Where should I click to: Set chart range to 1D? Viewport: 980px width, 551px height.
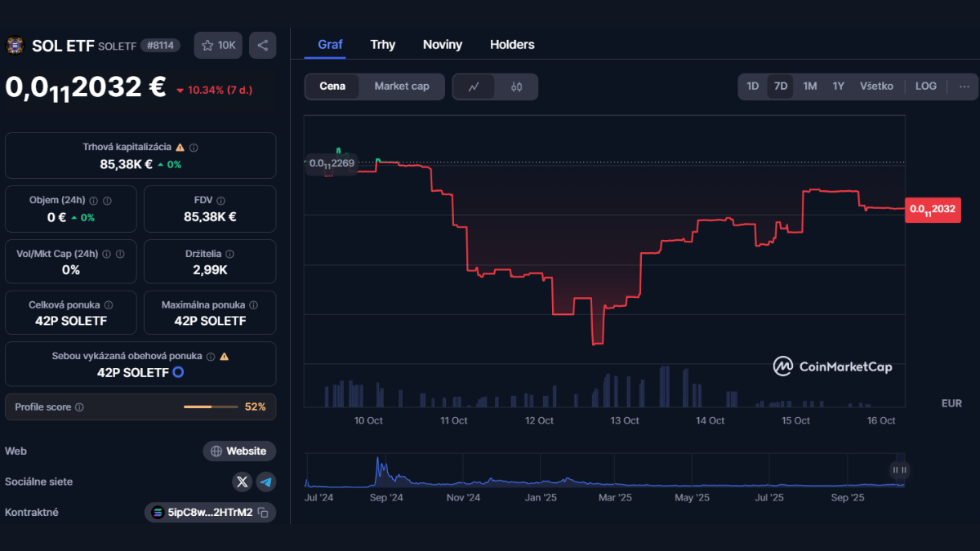[x=753, y=87]
